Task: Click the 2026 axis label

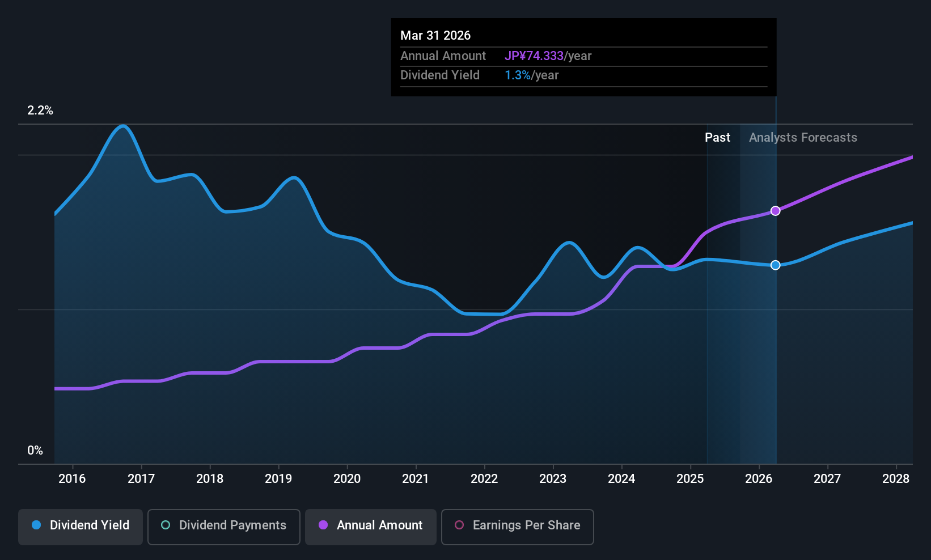Action: pyautogui.click(x=759, y=479)
